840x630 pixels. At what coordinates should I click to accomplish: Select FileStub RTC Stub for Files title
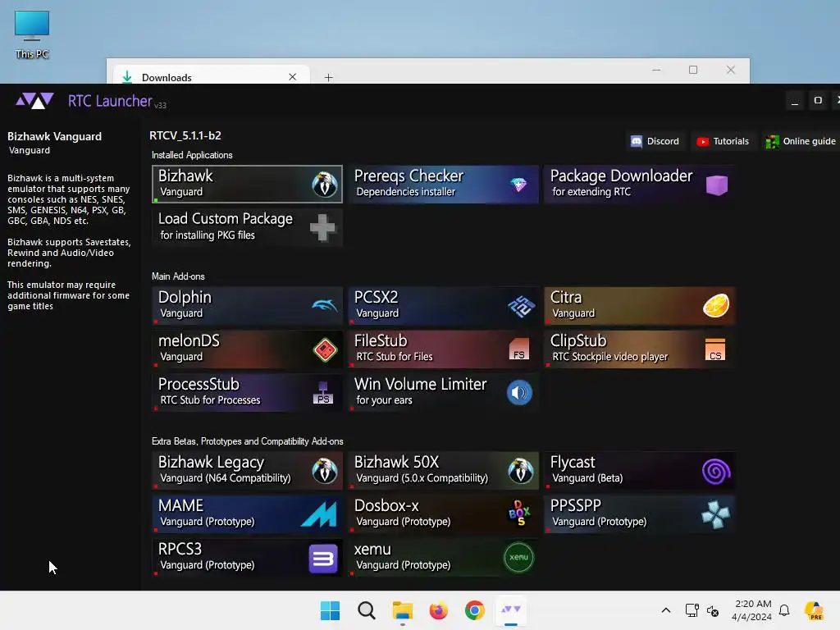pos(381,340)
